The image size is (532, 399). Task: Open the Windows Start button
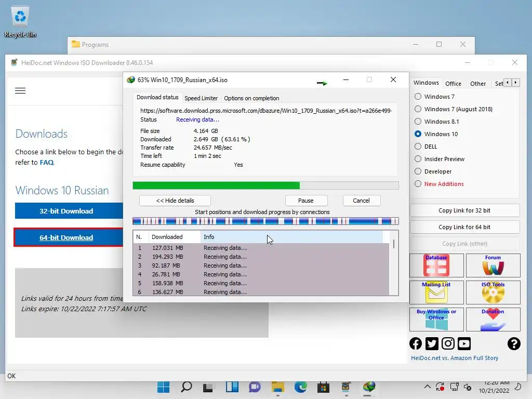click(163, 387)
